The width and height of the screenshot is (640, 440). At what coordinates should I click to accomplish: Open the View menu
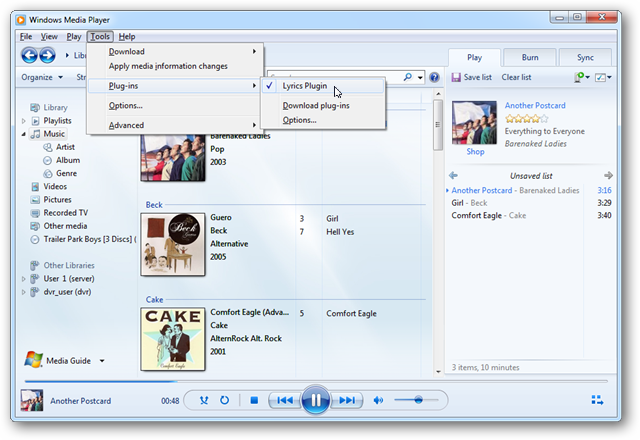click(x=49, y=37)
